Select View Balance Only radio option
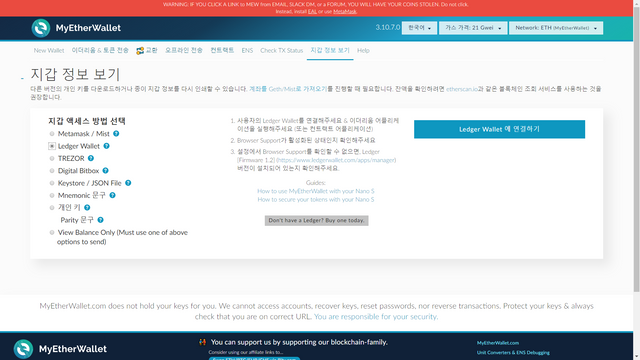The width and height of the screenshot is (640, 360). [52, 232]
